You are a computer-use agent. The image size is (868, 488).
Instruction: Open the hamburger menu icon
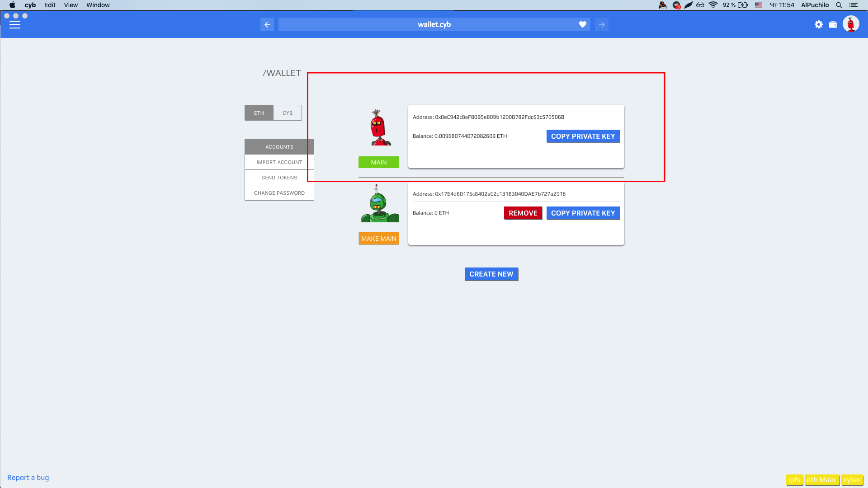click(x=15, y=25)
